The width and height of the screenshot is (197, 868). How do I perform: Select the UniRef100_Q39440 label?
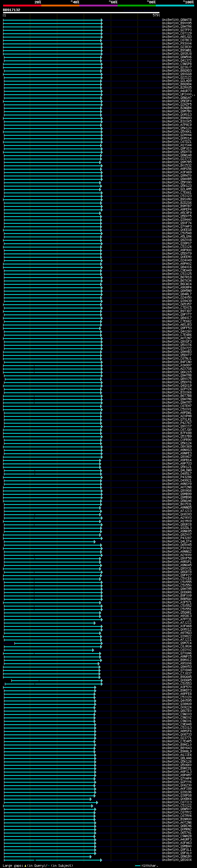(x=177, y=220)
